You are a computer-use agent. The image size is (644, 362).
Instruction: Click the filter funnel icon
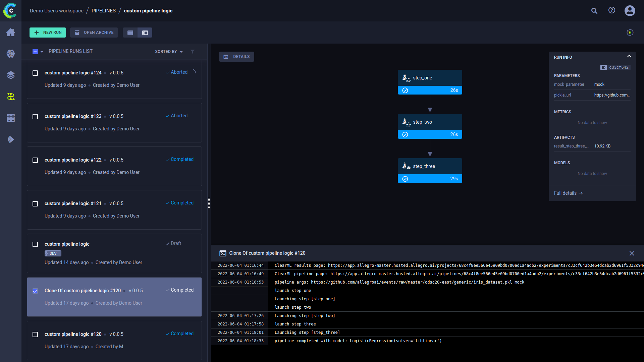[x=193, y=52]
